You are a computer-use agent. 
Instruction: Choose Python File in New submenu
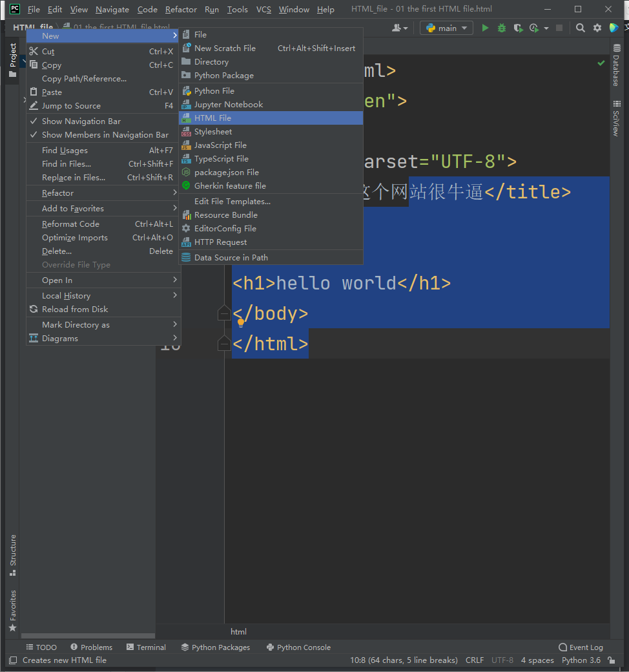pos(271,91)
